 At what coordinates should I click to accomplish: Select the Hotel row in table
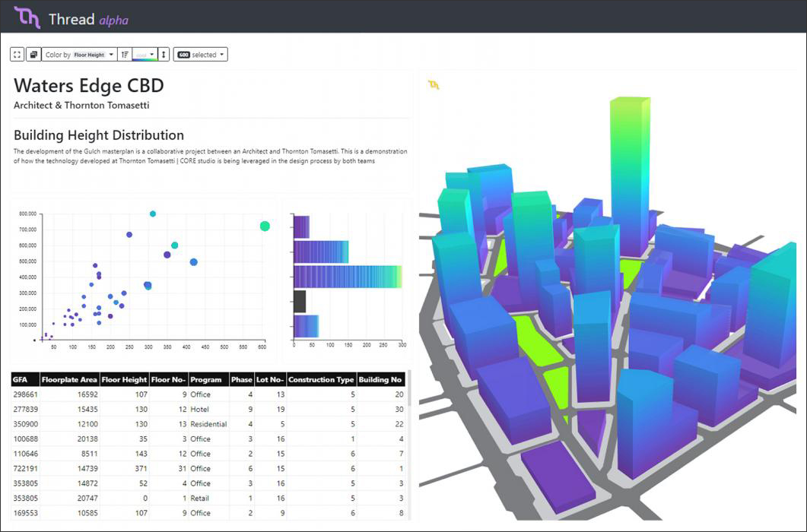coord(208,410)
